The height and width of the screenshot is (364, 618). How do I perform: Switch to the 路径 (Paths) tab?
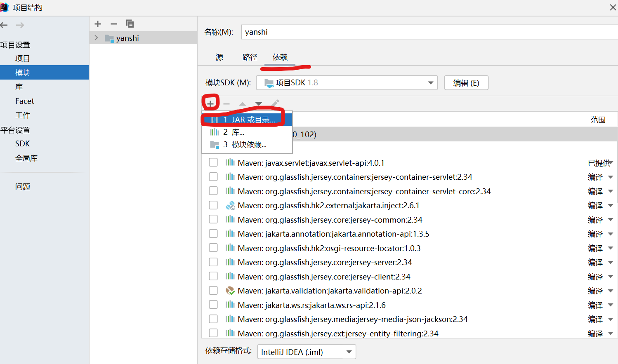(x=250, y=57)
